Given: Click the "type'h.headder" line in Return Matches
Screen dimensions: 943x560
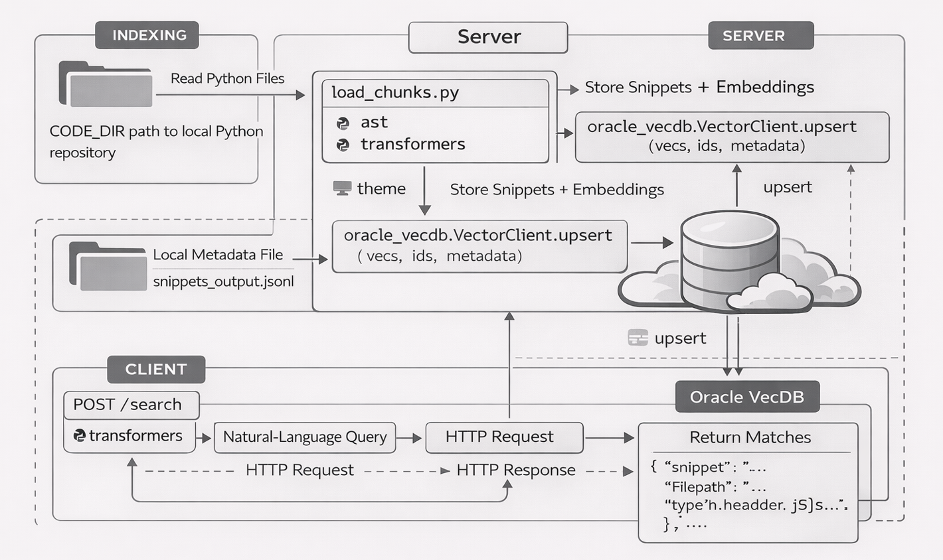Looking at the screenshot, I should (x=756, y=506).
